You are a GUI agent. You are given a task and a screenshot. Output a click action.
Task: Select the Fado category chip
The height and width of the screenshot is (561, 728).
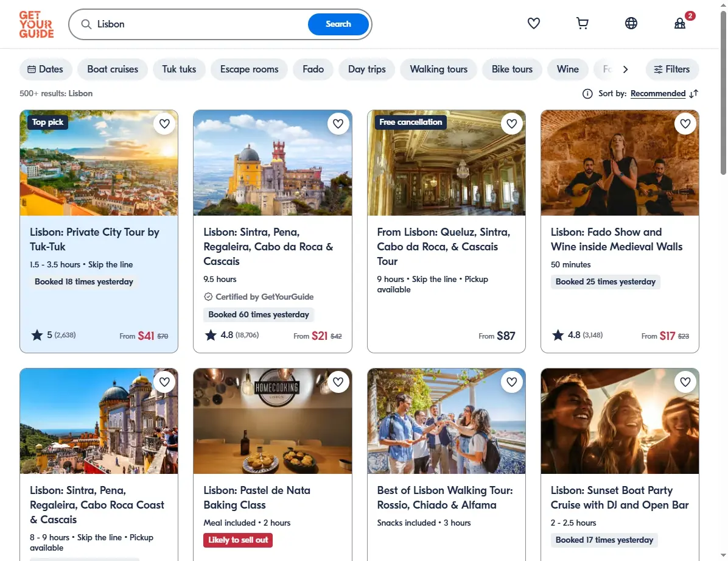[x=313, y=69]
